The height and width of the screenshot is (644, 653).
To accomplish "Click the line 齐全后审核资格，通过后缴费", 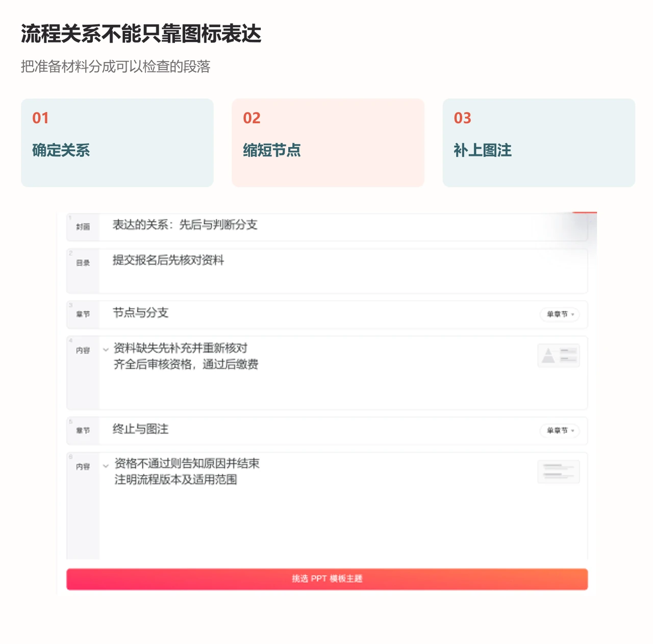I will point(186,364).
